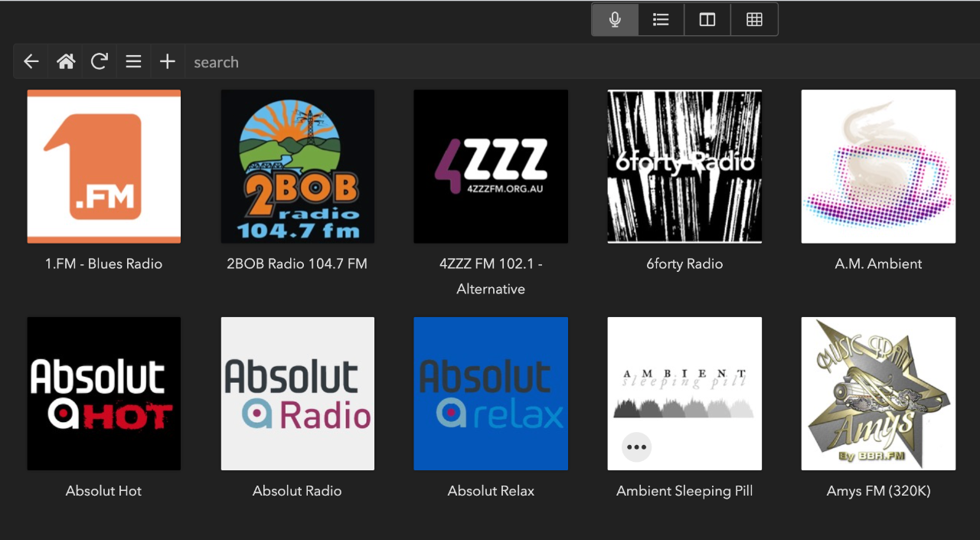This screenshot has width=980, height=540.
Task: Click the '6forty Radio' station label
Action: tap(684, 263)
